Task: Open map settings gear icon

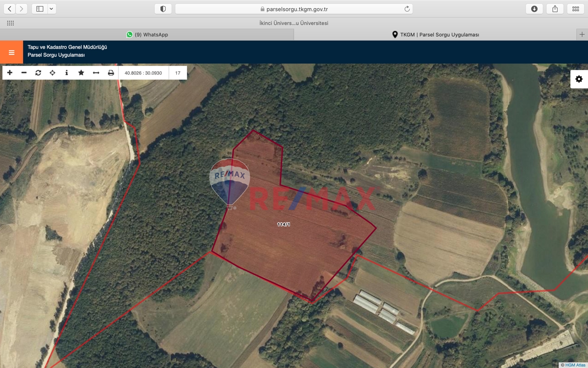Action: tap(579, 79)
